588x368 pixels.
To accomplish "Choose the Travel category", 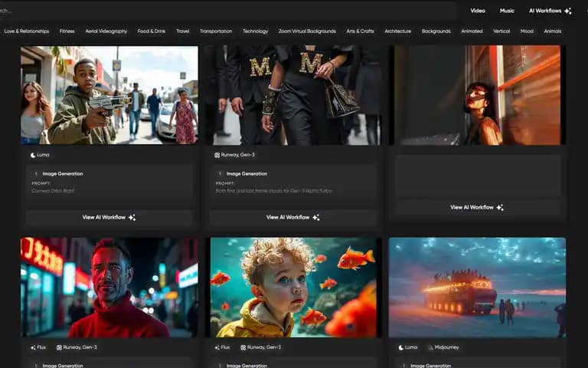I will 183,31.
